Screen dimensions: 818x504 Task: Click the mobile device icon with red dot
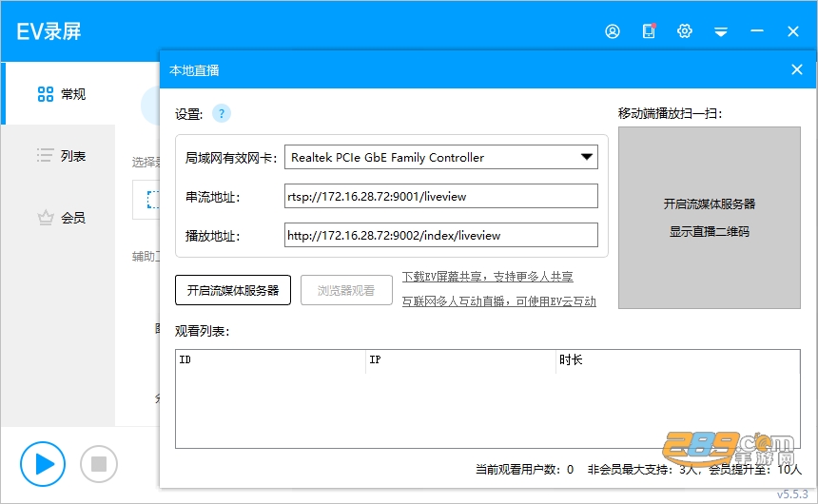pyautogui.click(x=649, y=31)
